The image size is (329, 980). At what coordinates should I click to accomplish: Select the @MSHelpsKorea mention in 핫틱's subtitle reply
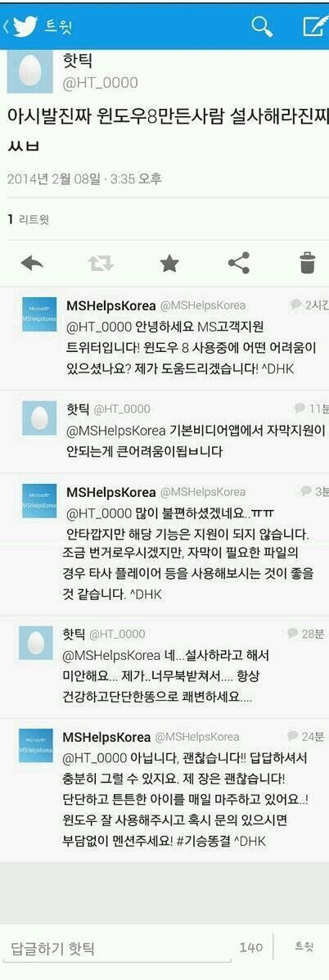pos(118,431)
